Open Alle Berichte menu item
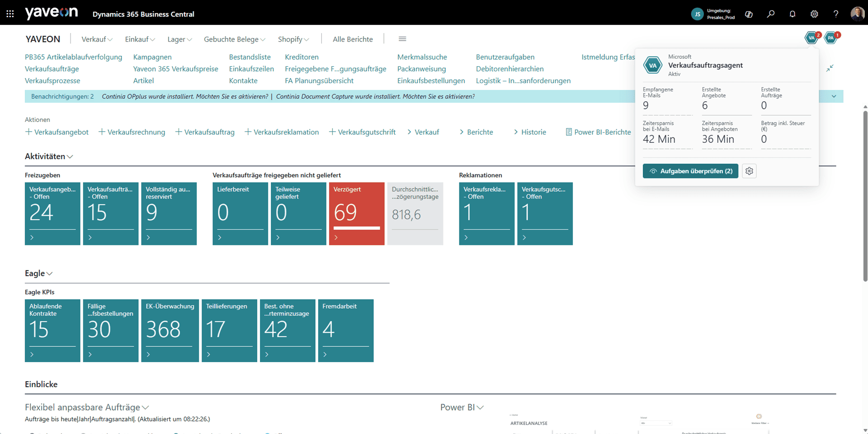Viewport: 868px width, 434px height. (353, 39)
